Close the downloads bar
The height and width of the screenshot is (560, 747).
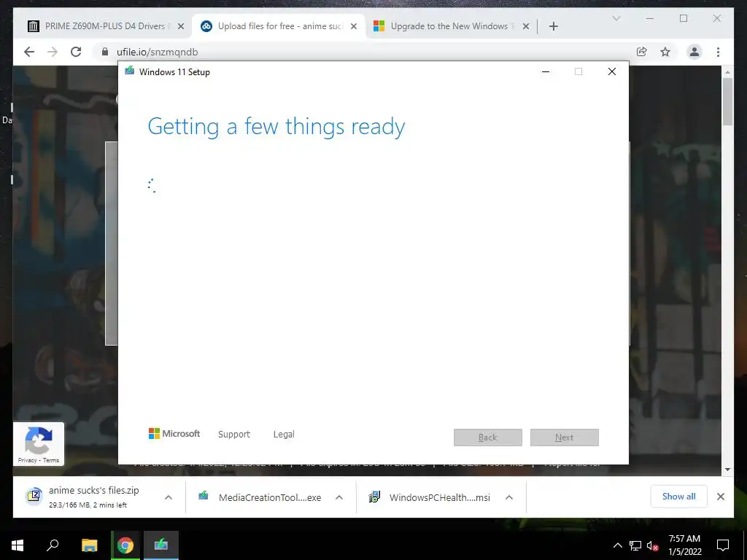click(720, 497)
